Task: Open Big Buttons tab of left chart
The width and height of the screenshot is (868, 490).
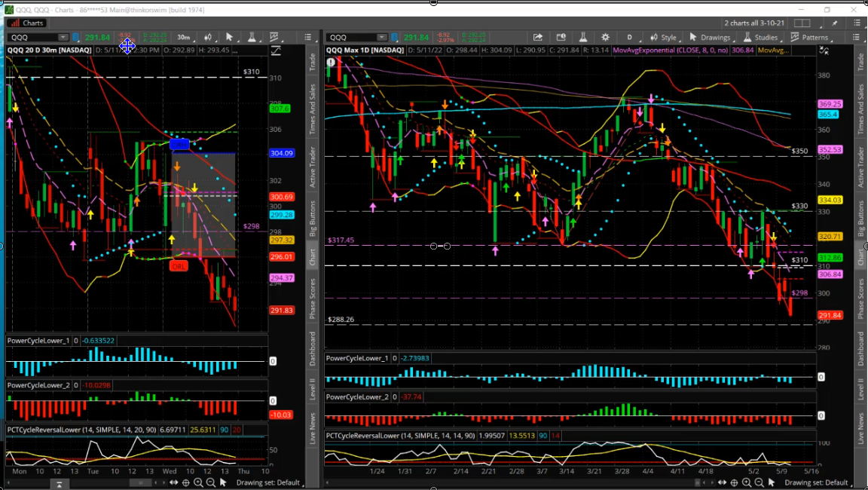Action: coord(312,219)
